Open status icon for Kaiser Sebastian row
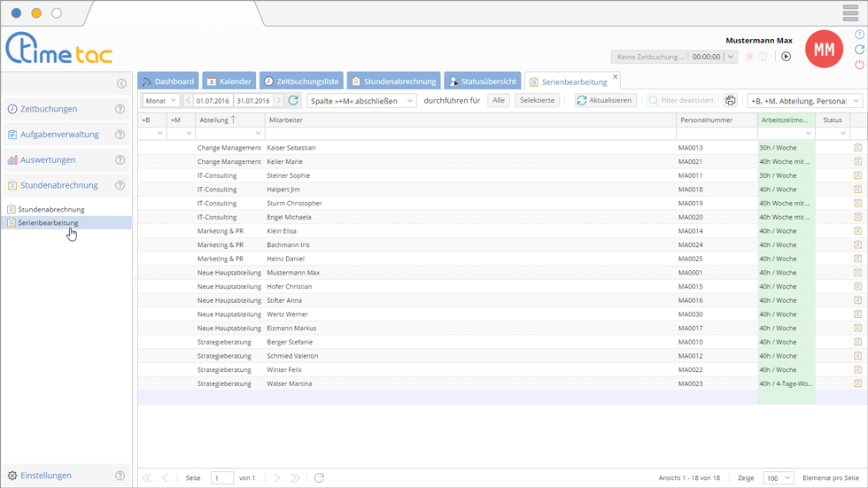 click(857, 148)
